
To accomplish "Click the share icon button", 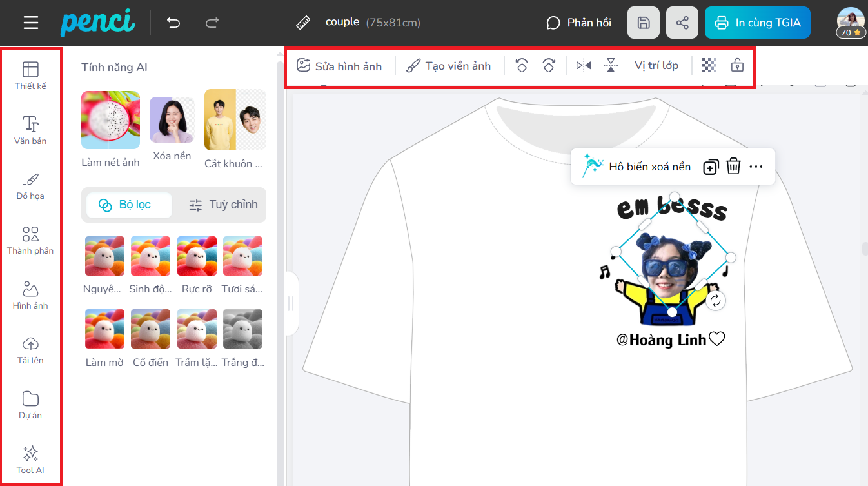I will (682, 23).
